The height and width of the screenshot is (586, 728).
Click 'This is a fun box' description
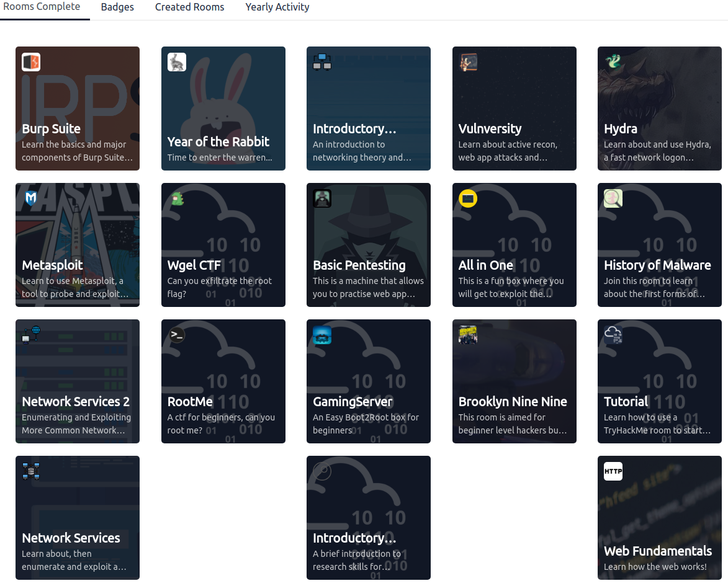click(511, 287)
